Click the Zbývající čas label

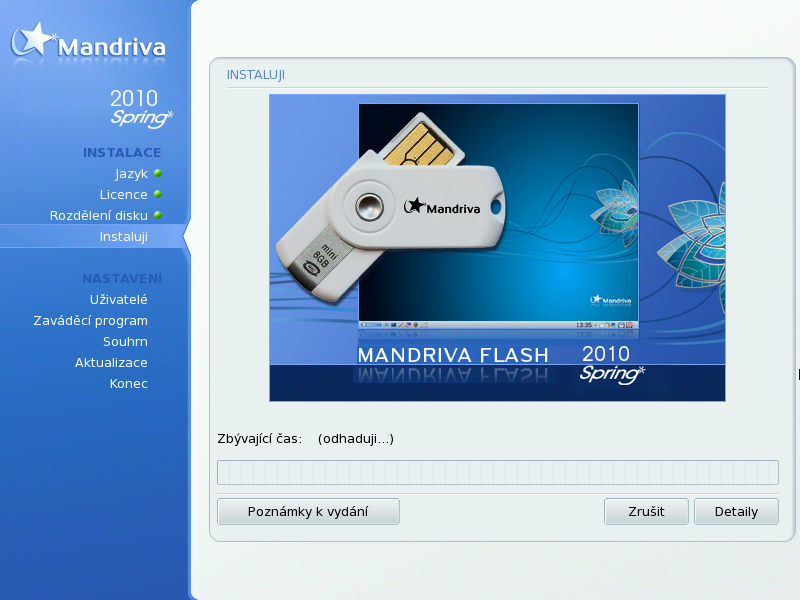pyautogui.click(x=260, y=439)
